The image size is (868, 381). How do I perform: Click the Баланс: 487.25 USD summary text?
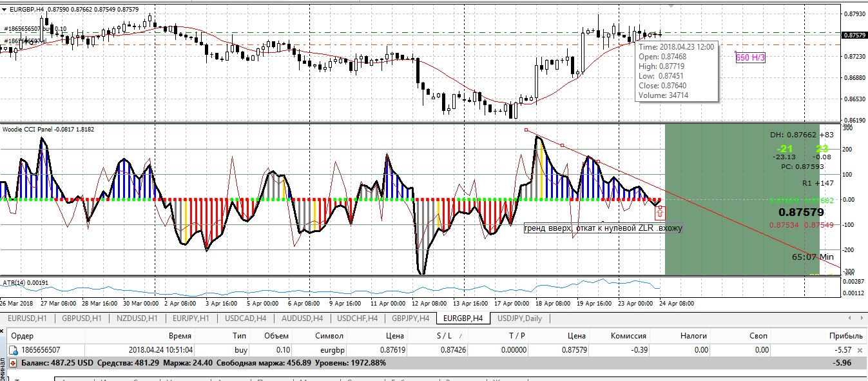[x=59, y=364]
